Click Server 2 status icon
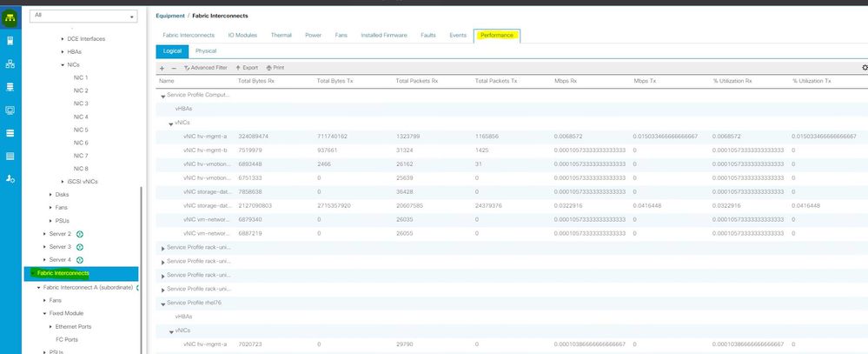This screenshot has width=868, height=354. [79, 234]
